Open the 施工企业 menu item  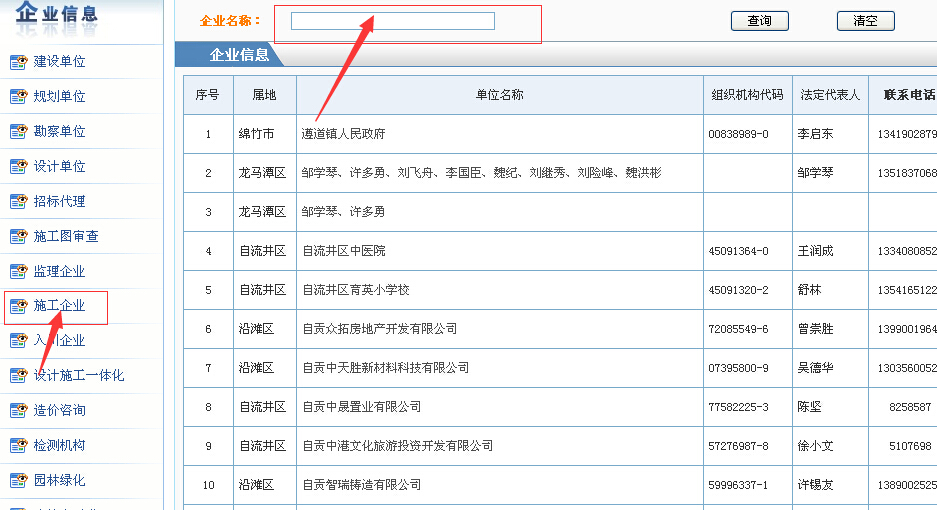point(59,306)
